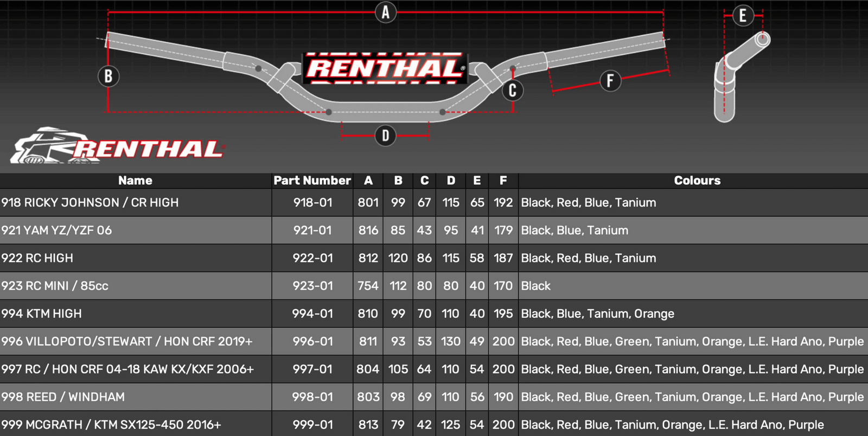Select the circled C dimension marker
Screen dimensions: 868x436
[x=512, y=91]
